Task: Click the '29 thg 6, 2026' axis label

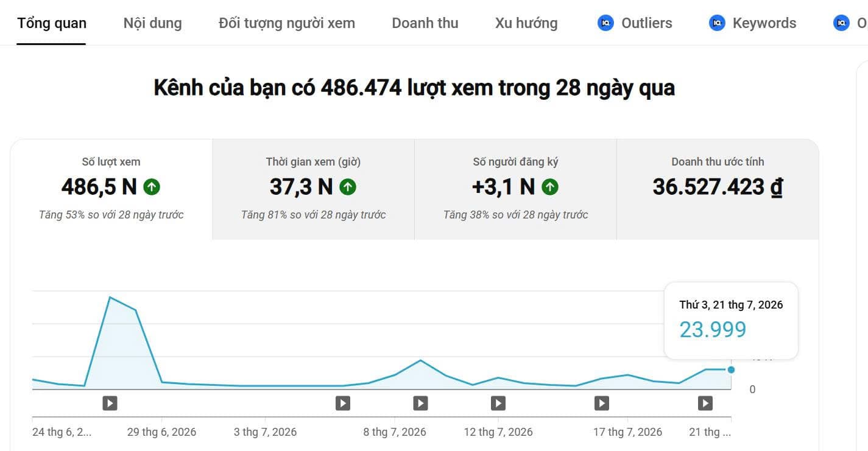Action: pyautogui.click(x=161, y=432)
